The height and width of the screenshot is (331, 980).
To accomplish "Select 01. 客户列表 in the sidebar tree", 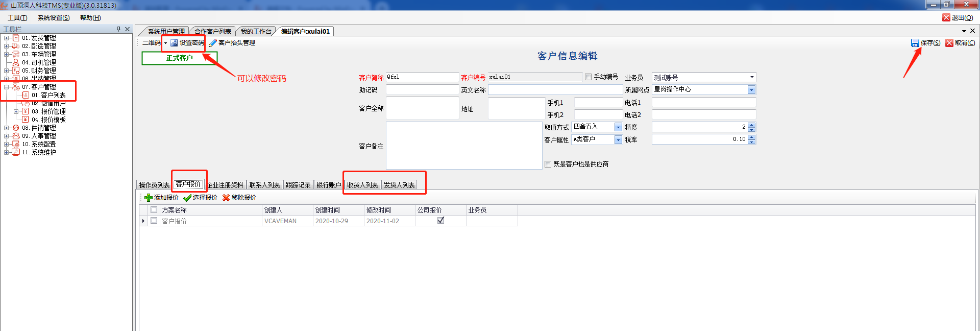I will click(x=48, y=95).
